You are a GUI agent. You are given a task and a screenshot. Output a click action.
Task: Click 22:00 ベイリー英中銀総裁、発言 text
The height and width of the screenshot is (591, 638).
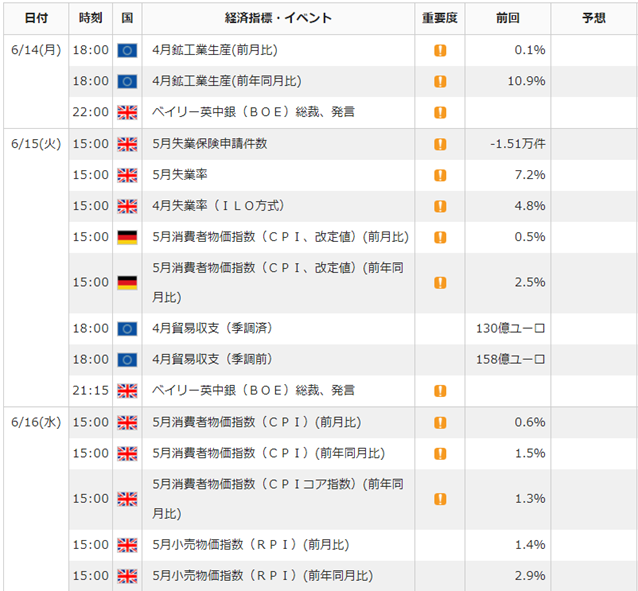(253, 112)
